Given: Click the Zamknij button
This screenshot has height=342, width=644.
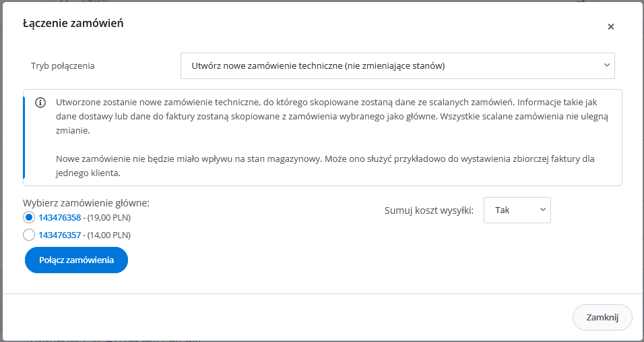Looking at the screenshot, I should click(602, 317).
